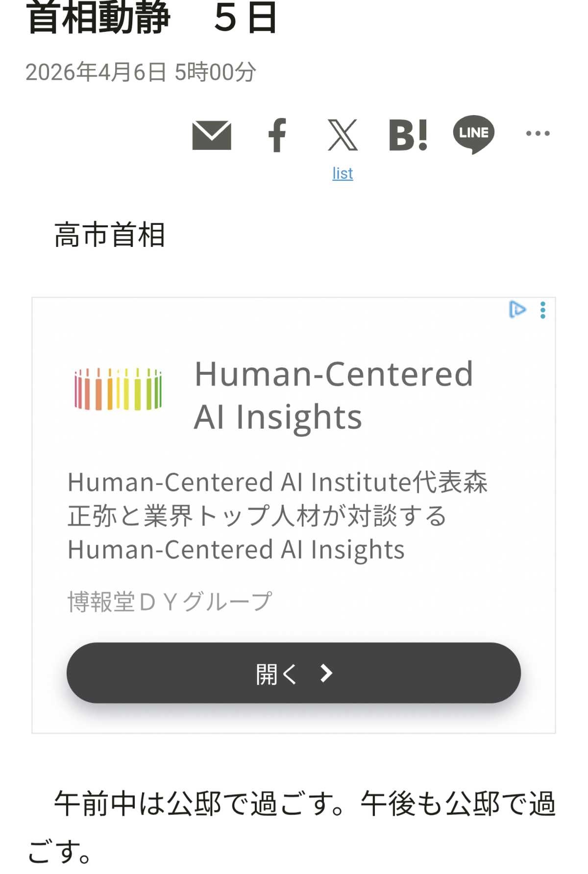Follow the "list" link under X
Image resolution: width=588 pixels, height=874 pixels.
(x=343, y=173)
